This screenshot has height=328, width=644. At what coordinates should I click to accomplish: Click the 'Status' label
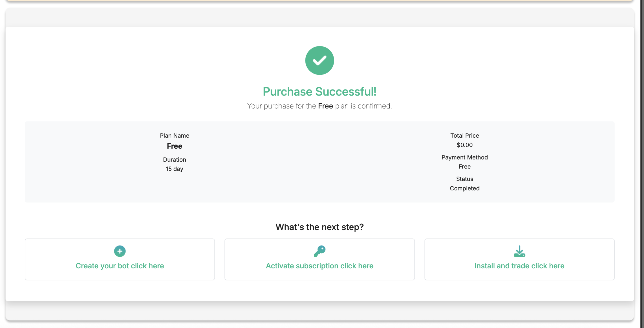(464, 179)
